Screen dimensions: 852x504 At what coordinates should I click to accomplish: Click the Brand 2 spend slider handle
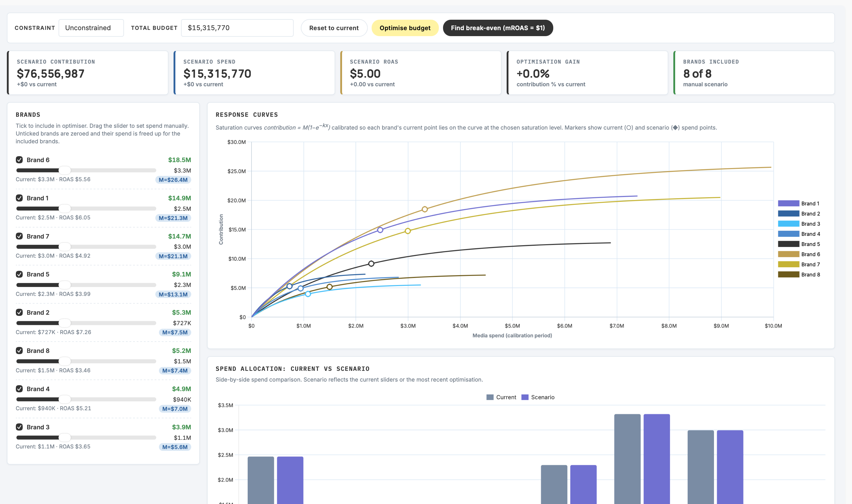[x=65, y=323]
